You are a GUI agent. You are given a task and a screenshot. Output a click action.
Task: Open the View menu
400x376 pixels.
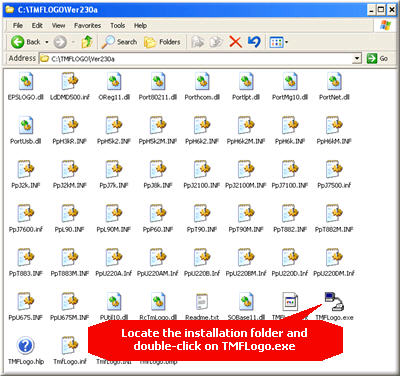pyautogui.click(x=58, y=25)
